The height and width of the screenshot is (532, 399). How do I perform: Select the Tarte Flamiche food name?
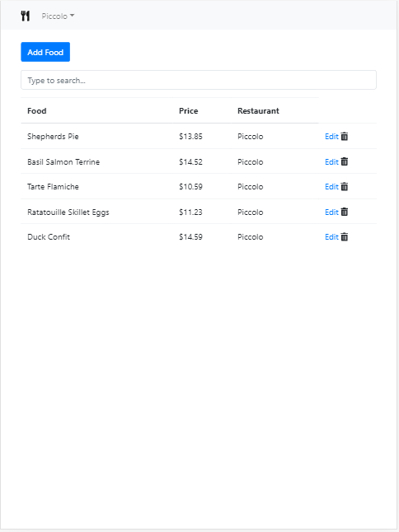(x=53, y=187)
